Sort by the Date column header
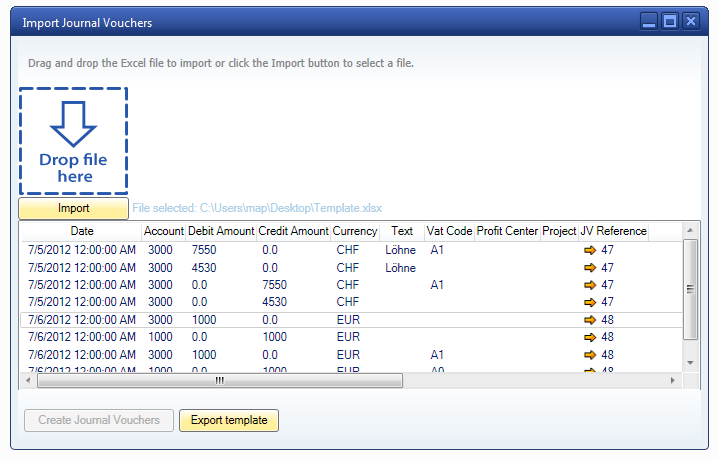Screen dimensions: 719x469 pyautogui.click(x=82, y=231)
